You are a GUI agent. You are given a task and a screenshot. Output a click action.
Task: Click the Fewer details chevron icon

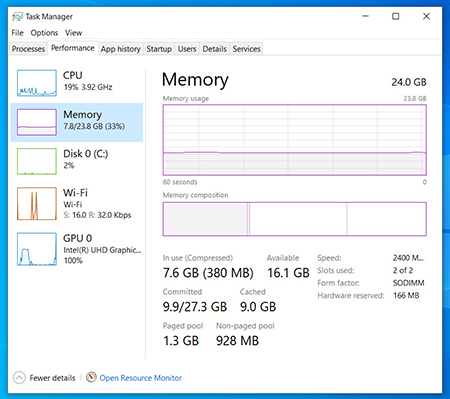(19, 378)
